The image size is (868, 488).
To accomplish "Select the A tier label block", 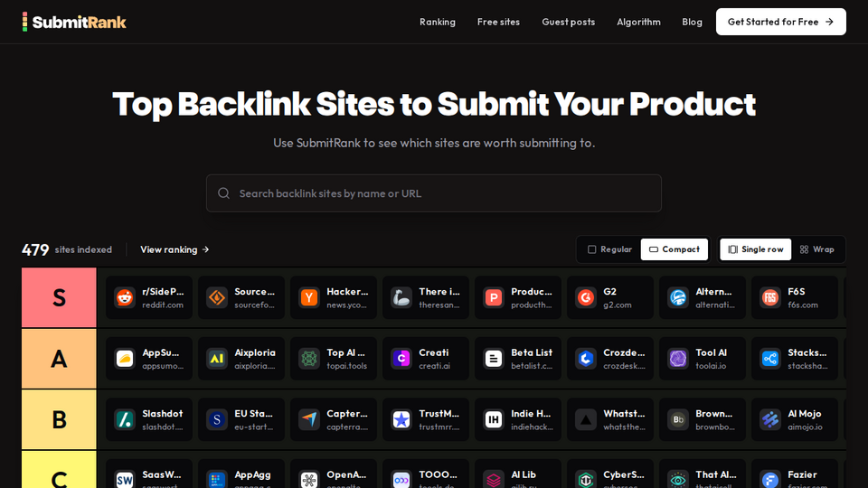I will coord(59,359).
